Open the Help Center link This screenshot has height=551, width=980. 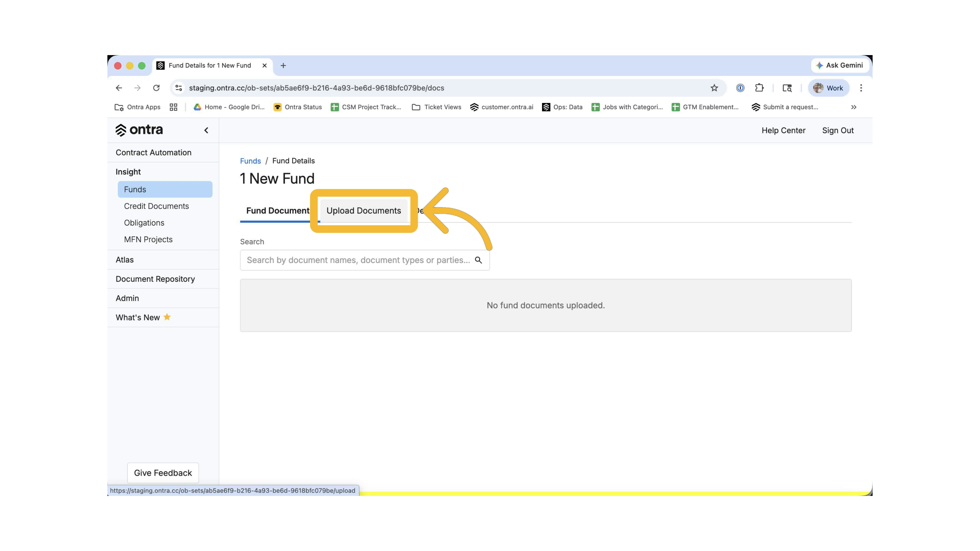pos(783,130)
